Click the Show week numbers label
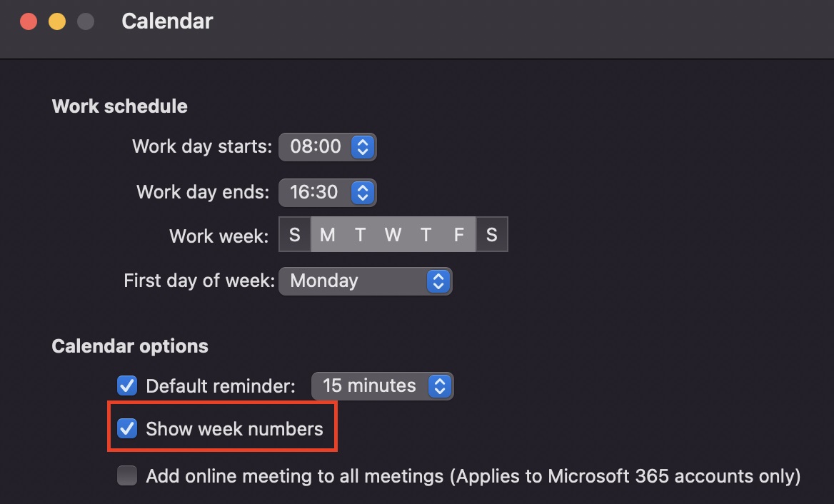Image resolution: width=834 pixels, height=504 pixels. coord(234,429)
